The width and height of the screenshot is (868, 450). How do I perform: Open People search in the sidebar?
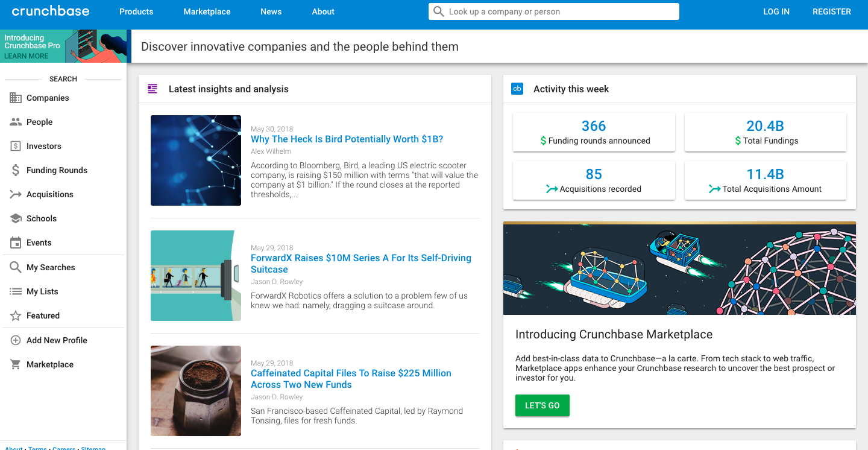[63, 122]
